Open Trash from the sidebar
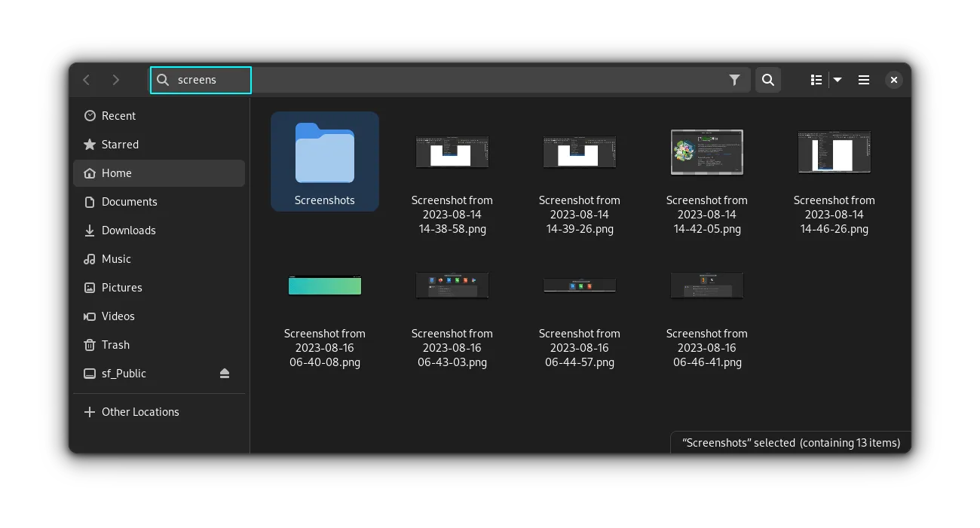The image size is (980, 528). [x=115, y=345]
